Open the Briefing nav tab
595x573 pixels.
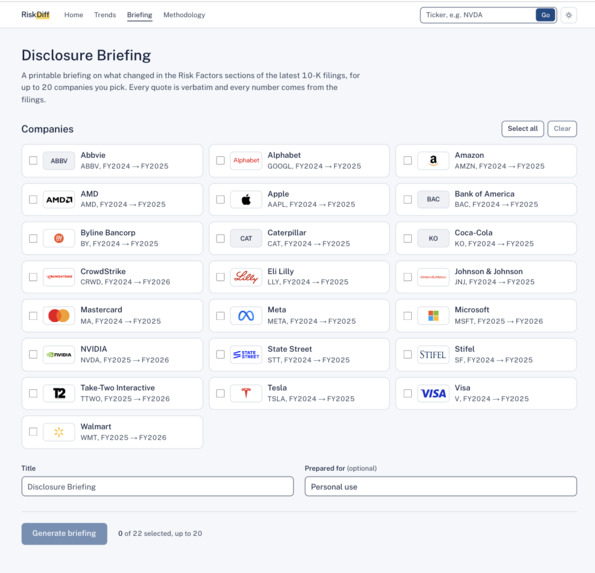[140, 15]
